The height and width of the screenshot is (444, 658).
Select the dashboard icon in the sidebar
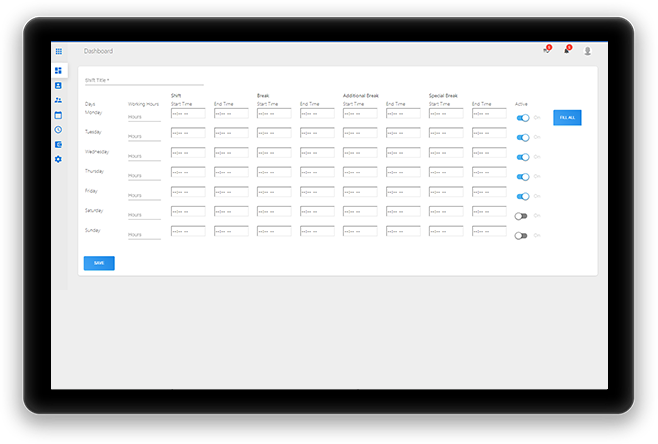[58, 71]
